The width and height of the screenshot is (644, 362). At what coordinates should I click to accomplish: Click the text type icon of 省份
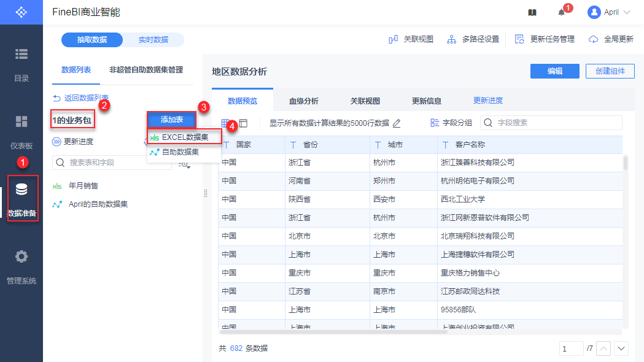pyautogui.click(x=293, y=145)
